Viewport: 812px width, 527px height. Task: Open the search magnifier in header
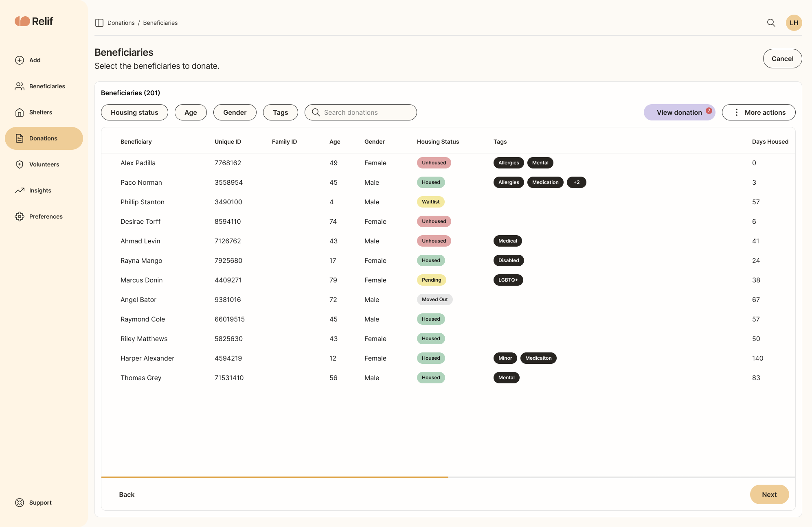click(x=771, y=23)
